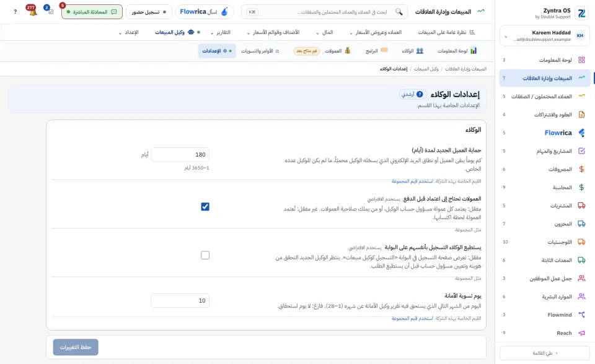Open the الأصناف وقوائم الأسعار dropdown menu
Screen dimensions: 595x364
click(x=273, y=33)
